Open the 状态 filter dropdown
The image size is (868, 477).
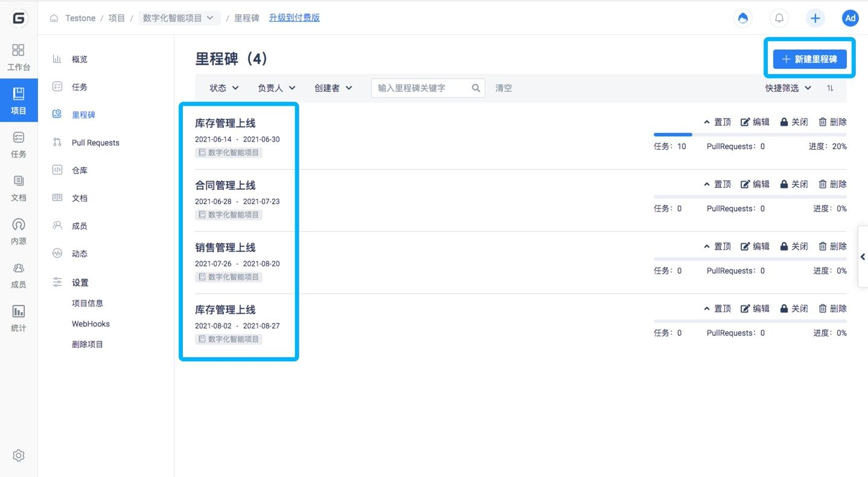(x=224, y=88)
